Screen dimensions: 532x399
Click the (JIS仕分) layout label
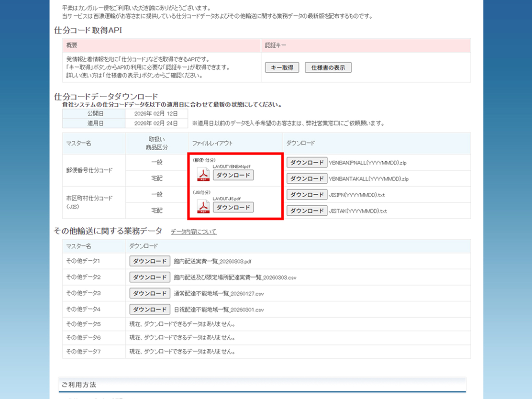pyautogui.click(x=201, y=192)
